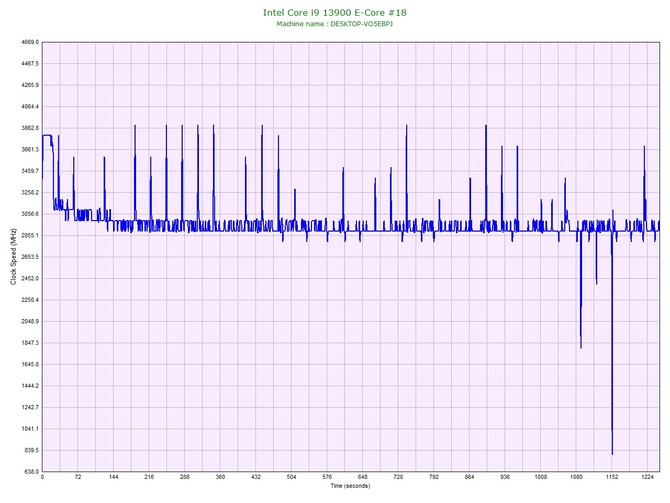This screenshot has height=503, width=670.
Task: Click the 576 time-axis tick label
Action: (x=327, y=477)
